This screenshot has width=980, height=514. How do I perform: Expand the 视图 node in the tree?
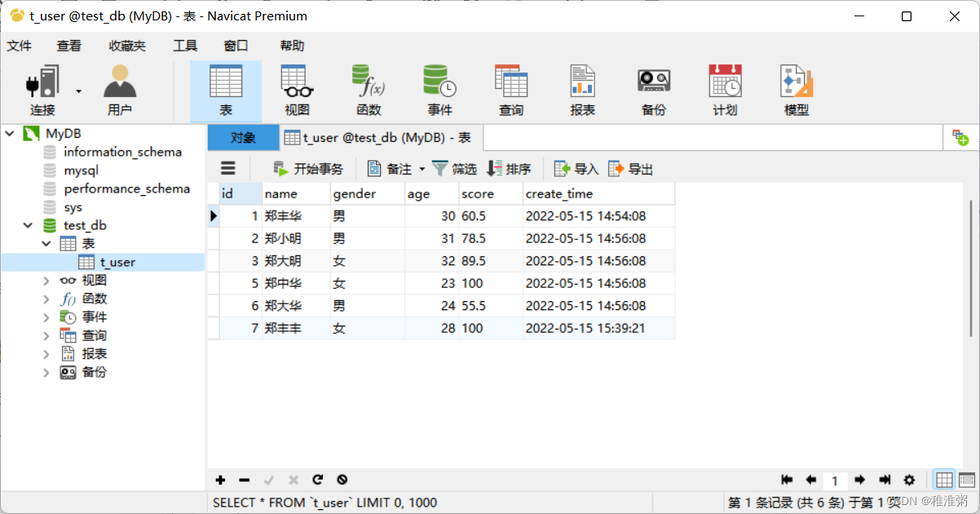tap(47, 280)
